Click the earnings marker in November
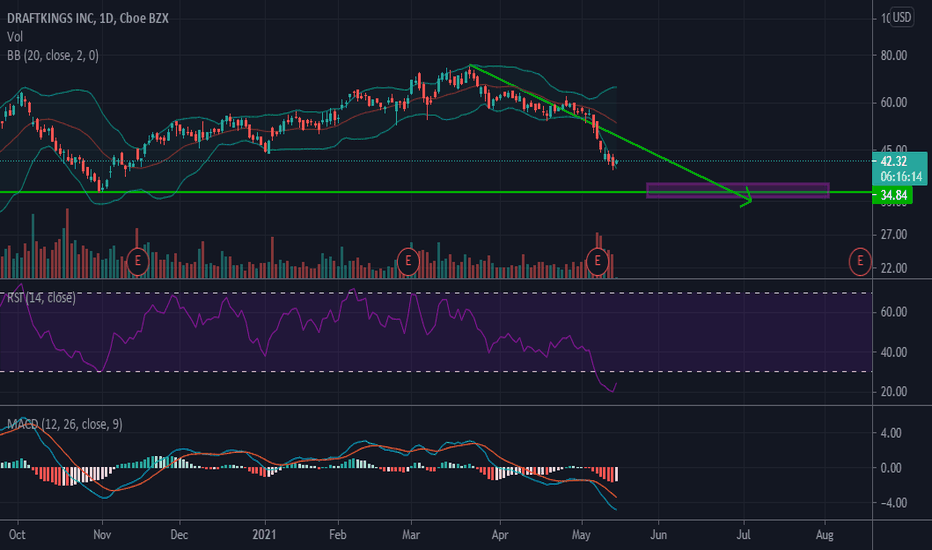The height and width of the screenshot is (550, 932). click(x=138, y=261)
